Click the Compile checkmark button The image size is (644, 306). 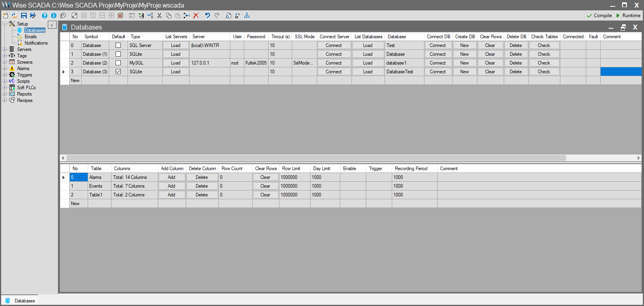tap(599, 16)
